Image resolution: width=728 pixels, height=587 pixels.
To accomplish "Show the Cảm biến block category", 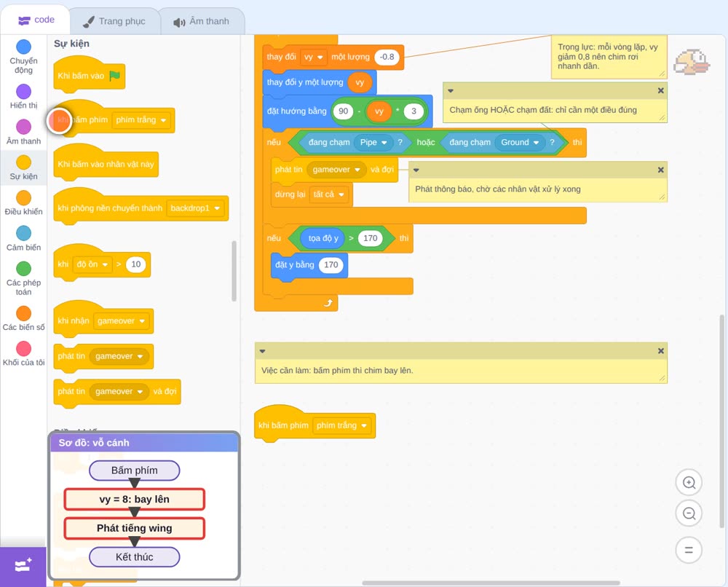I will (x=23, y=238).
